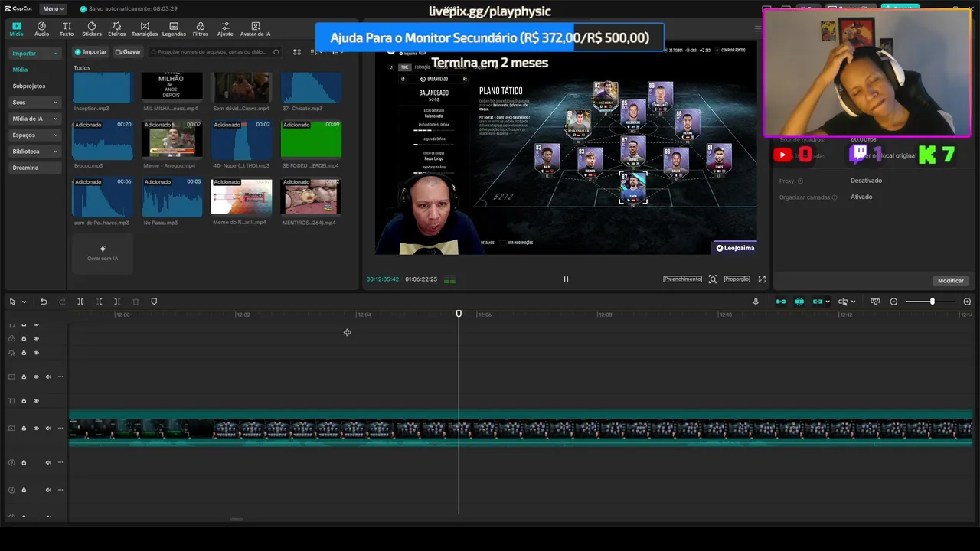This screenshot has height=551, width=980.
Task: Open the Transições tab
Action: [x=145, y=29]
